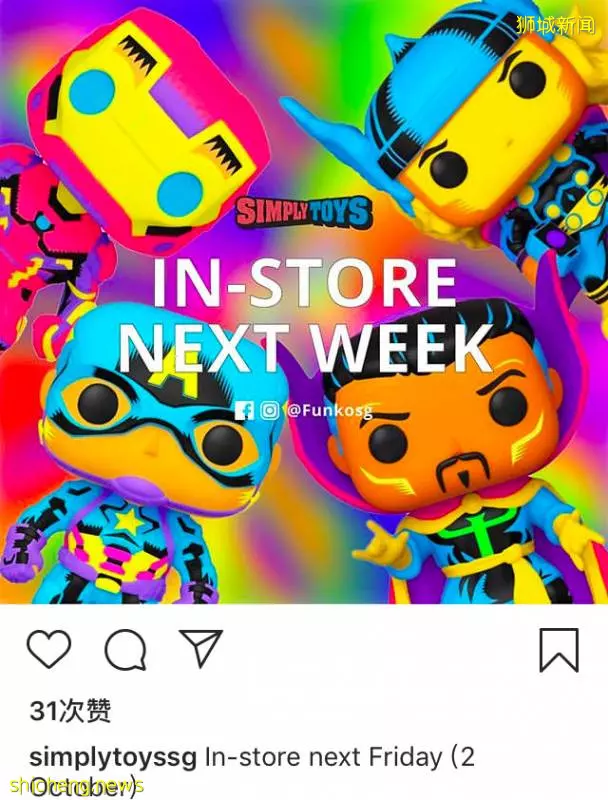Image resolution: width=608 pixels, height=800 pixels.
Task: Click the yellow star on Captain America's chest
Action: 129,521
